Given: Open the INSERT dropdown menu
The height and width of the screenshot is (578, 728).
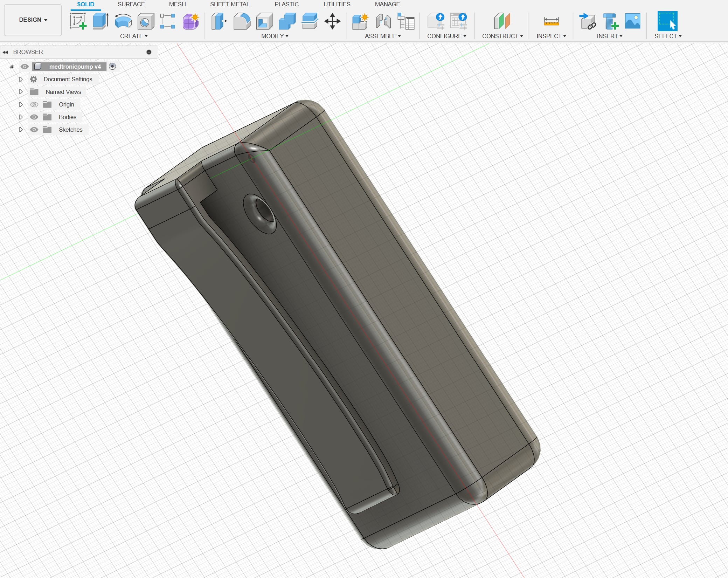Looking at the screenshot, I should coord(610,36).
